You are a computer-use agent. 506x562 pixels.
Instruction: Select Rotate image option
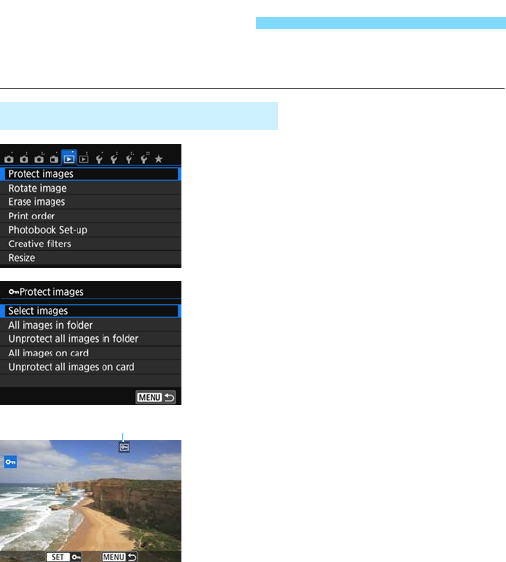[x=90, y=188]
